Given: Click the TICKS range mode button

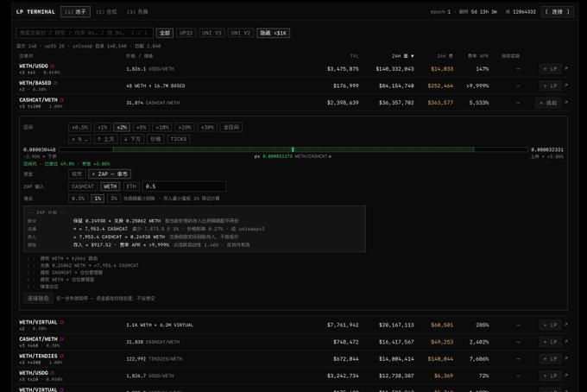Looking at the screenshot, I should point(179,139).
